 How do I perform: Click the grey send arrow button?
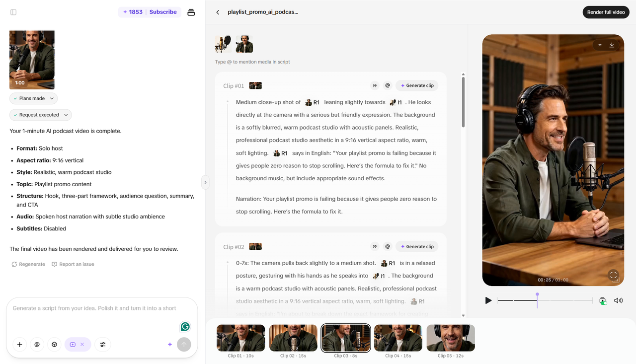(x=184, y=344)
